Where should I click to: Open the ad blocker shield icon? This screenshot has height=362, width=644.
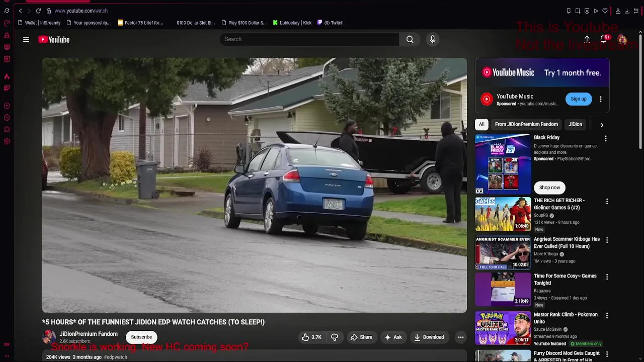pyautogui.click(x=587, y=11)
